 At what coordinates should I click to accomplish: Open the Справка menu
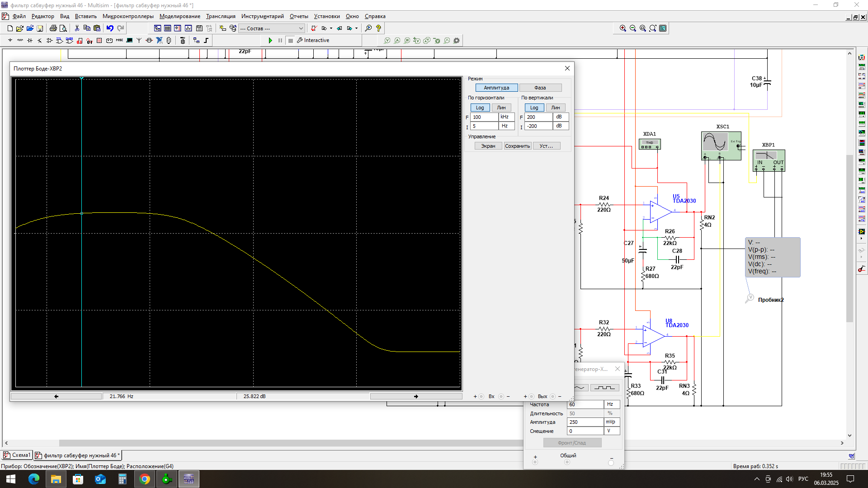[x=375, y=16]
